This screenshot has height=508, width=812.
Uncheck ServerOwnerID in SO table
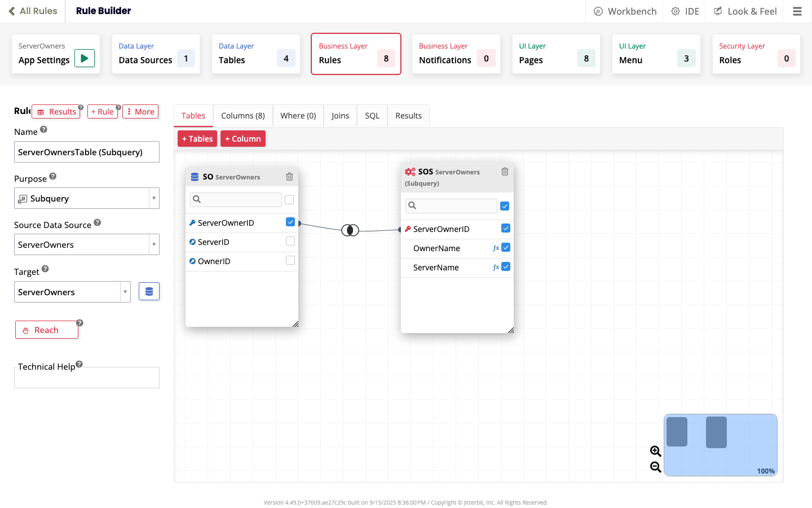click(x=290, y=222)
